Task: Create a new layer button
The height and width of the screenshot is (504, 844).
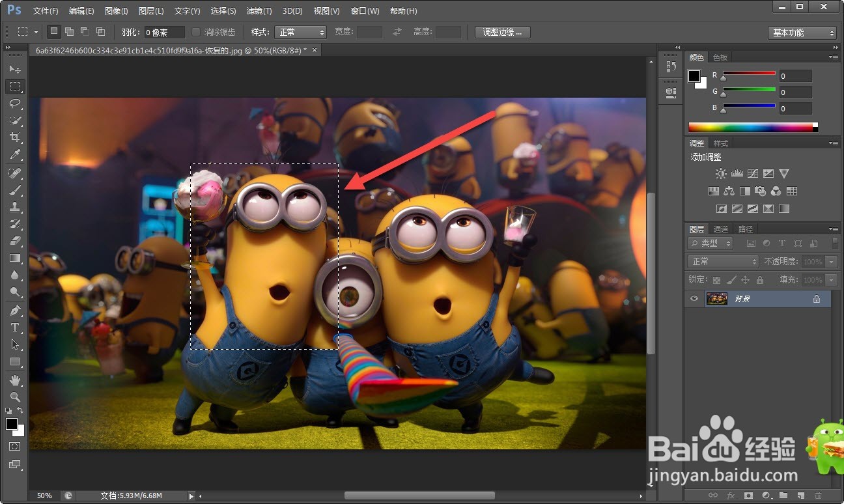Action: (800, 496)
